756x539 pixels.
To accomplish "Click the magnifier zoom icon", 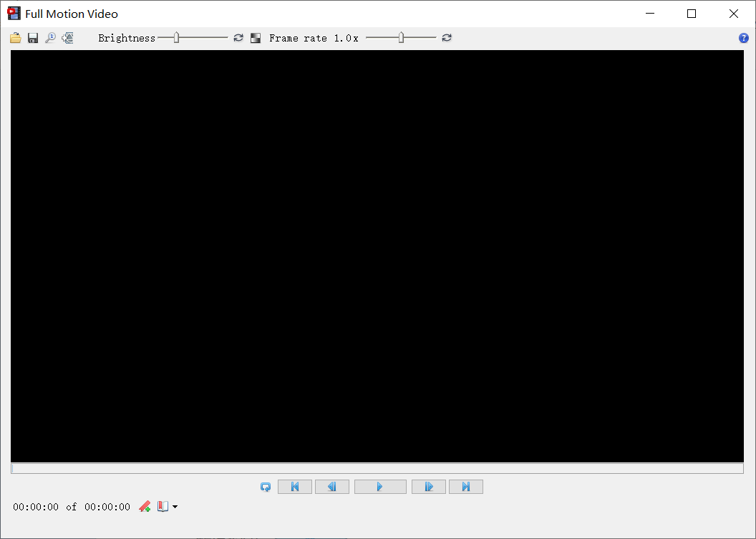I will [50, 38].
